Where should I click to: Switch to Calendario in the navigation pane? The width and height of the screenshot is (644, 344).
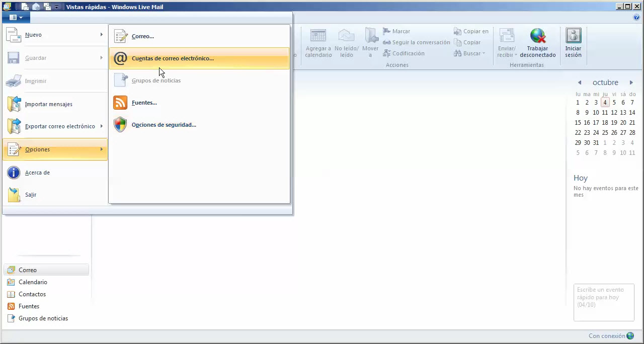pyautogui.click(x=46, y=282)
